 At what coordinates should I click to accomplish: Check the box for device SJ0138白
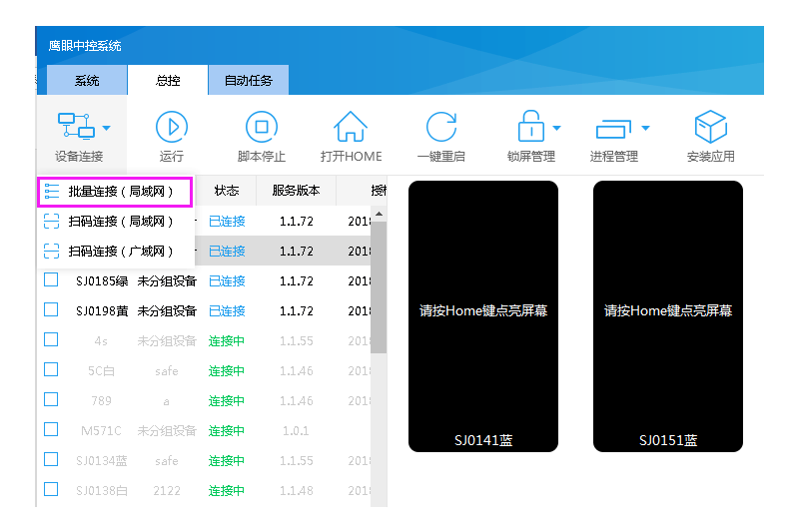[51, 489]
